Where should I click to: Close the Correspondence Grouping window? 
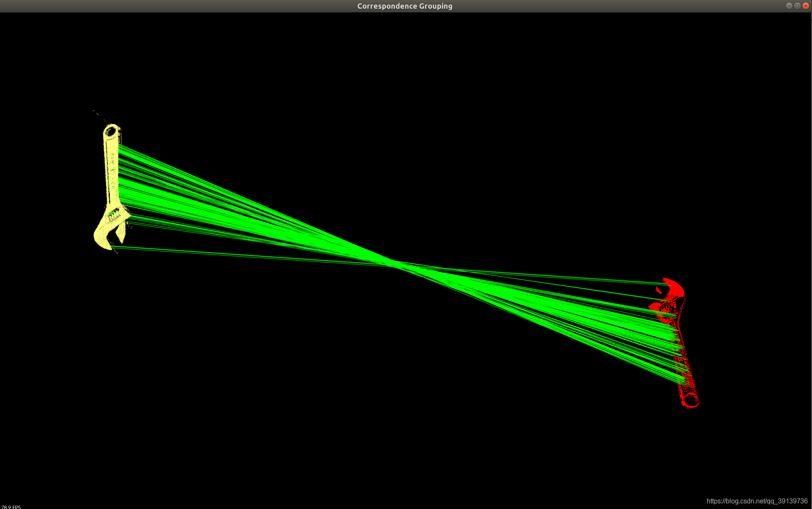[x=805, y=6]
